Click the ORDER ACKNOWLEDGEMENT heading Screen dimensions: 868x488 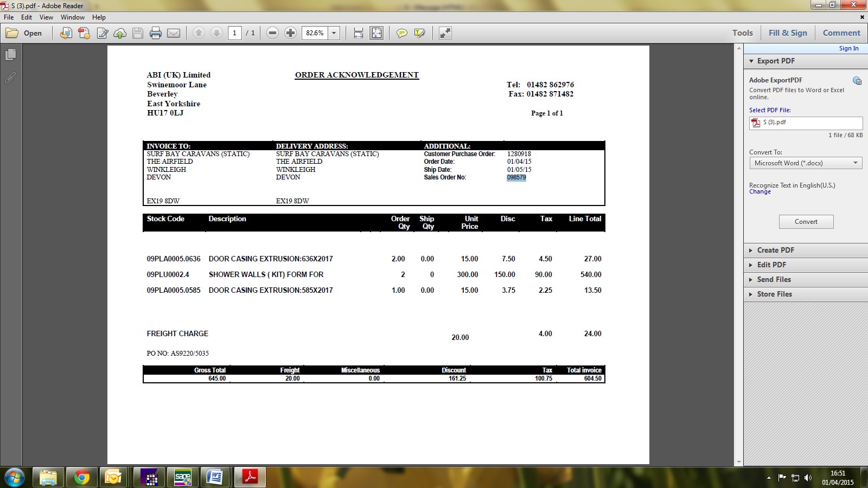click(x=357, y=75)
